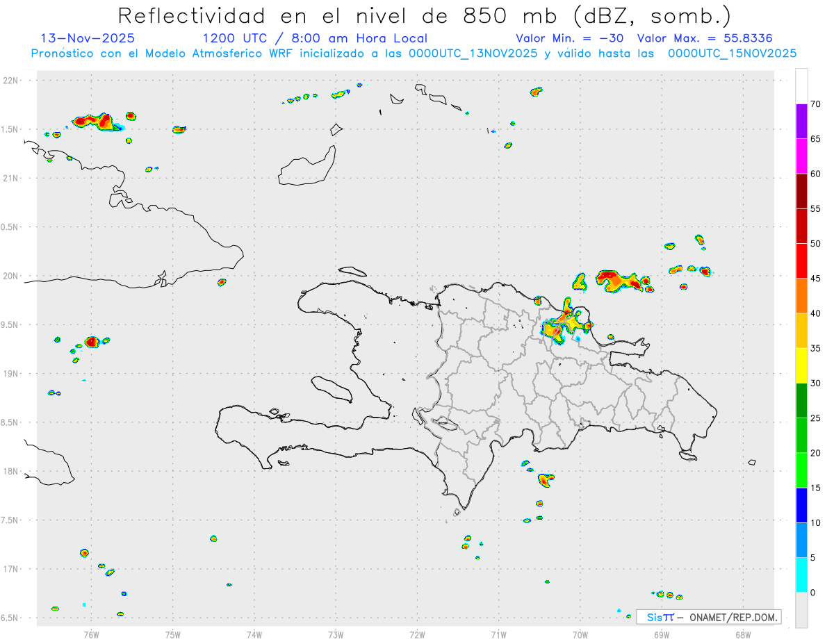This screenshot has height=644, width=834.
Task: Click the '60' colorbar scale value
Action: (815, 174)
